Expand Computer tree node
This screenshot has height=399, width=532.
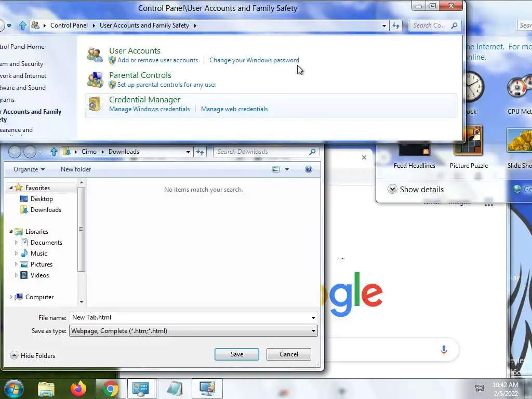11,297
